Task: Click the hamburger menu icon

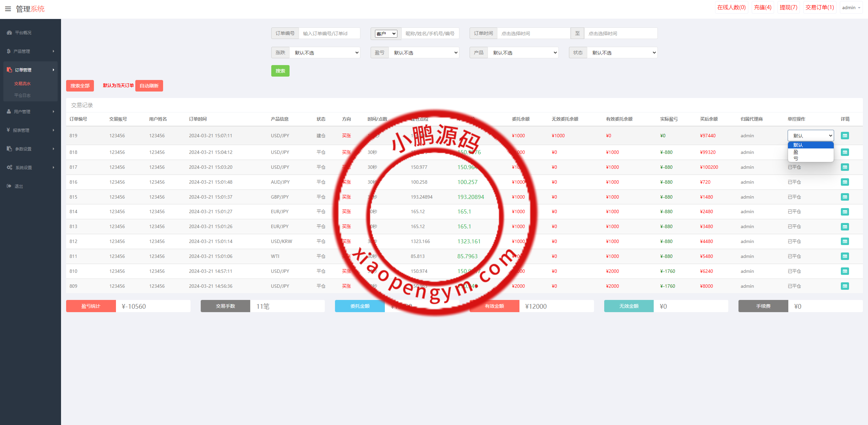Action: pyautogui.click(x=8, y=9)
